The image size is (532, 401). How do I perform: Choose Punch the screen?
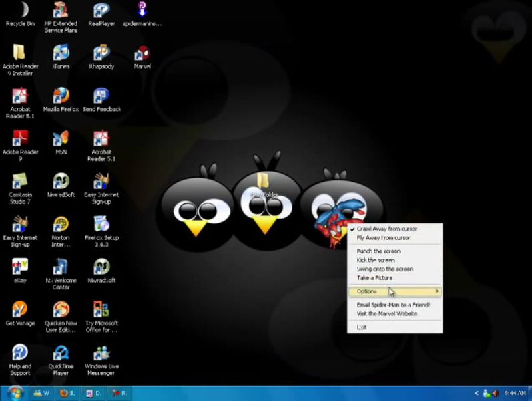(x=395, y=251)
